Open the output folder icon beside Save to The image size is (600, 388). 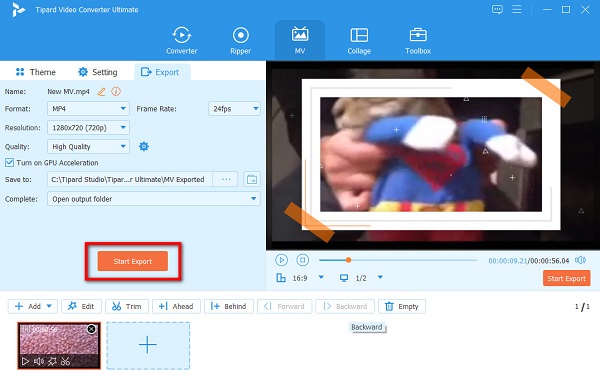(252, 179)
